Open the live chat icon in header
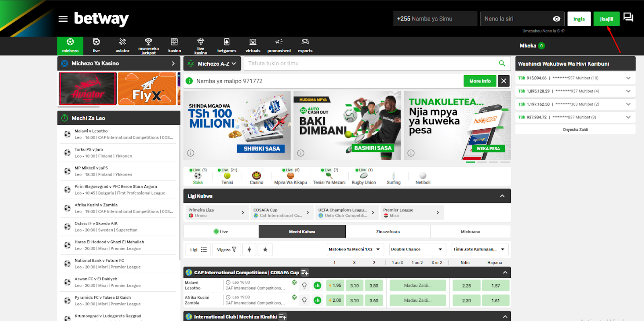This screenshot has height=321, width=644. (628, 17)
